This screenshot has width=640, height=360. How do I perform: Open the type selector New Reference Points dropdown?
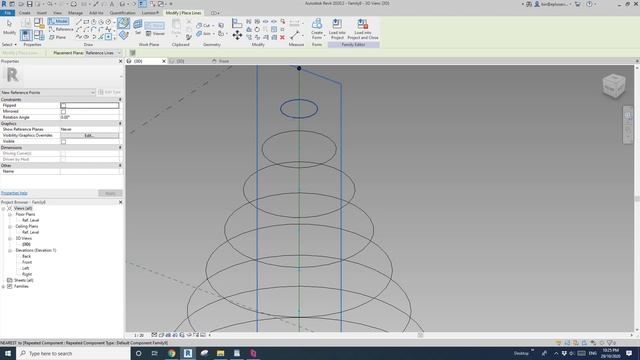[48, 92]
